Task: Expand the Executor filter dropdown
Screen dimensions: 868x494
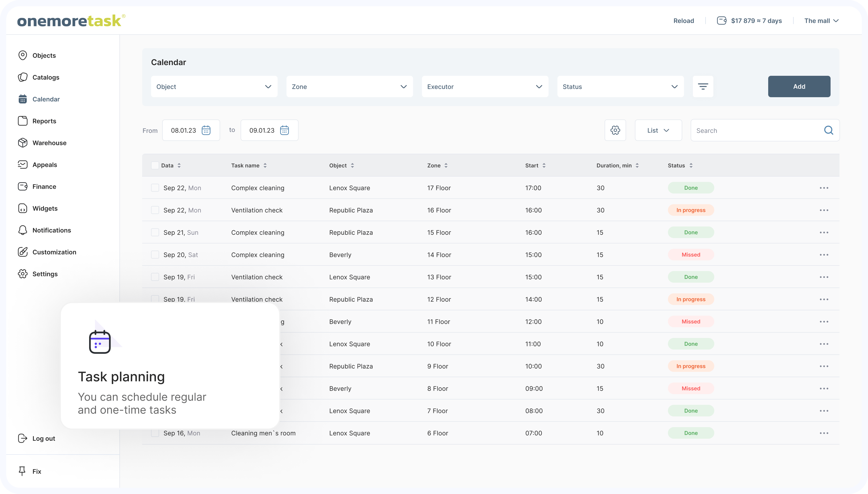Action: coord(485,86)
